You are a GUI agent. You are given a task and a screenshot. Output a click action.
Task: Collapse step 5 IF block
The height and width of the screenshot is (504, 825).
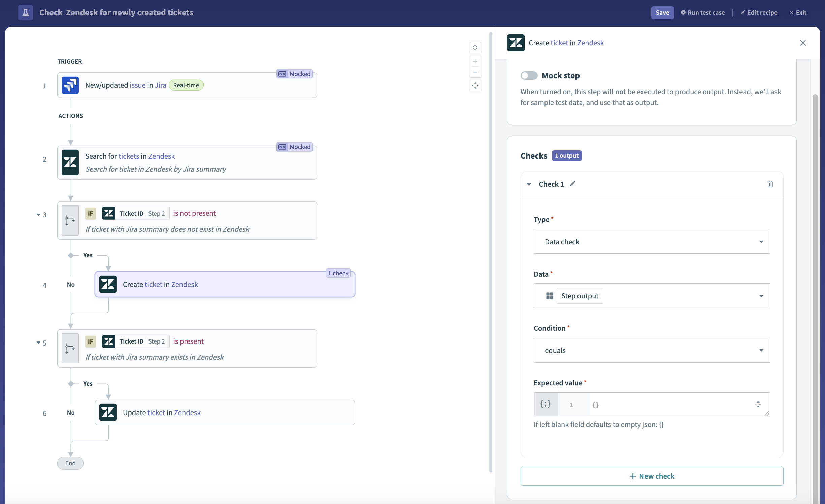point(38,343)
